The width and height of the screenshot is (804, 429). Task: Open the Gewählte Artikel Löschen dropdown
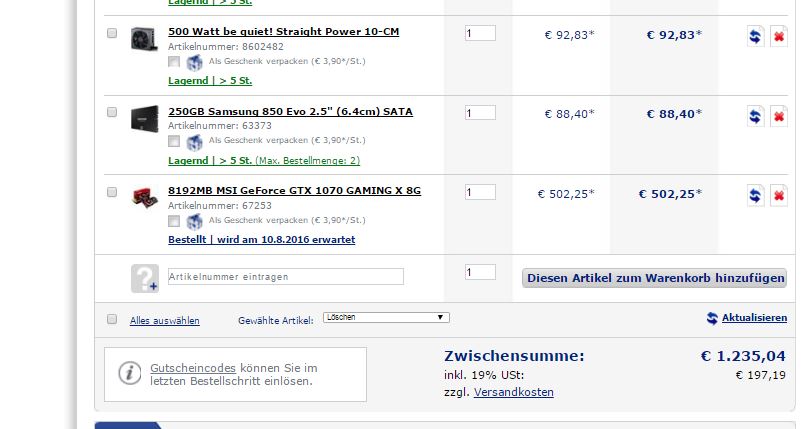(x=386, y=317)
